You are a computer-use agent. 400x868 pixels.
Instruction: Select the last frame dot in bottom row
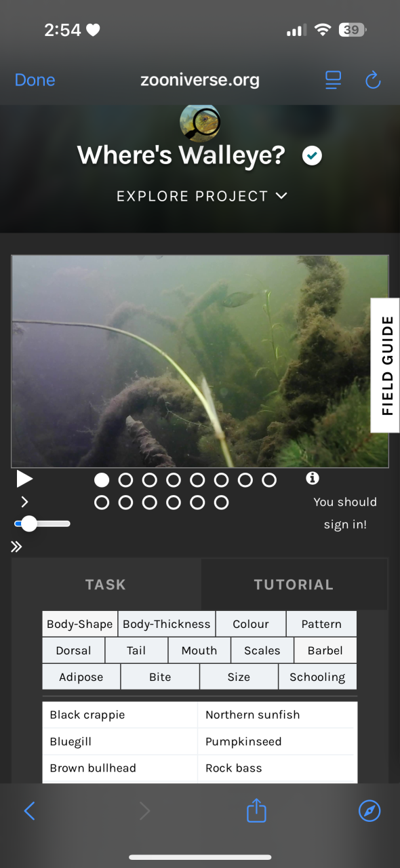point(221,502)
